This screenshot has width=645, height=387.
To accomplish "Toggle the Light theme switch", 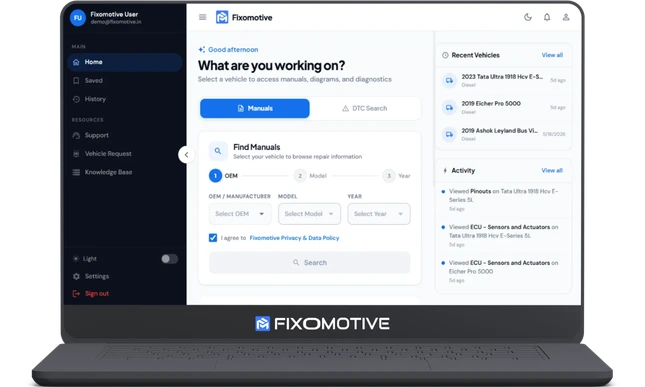I will (x=169, y=259).
